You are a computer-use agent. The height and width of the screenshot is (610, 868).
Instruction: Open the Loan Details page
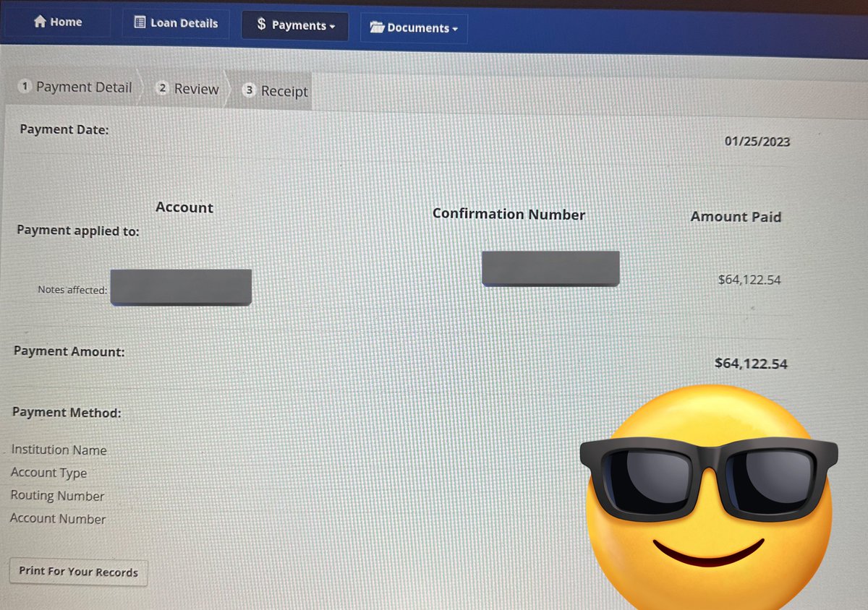176,23
